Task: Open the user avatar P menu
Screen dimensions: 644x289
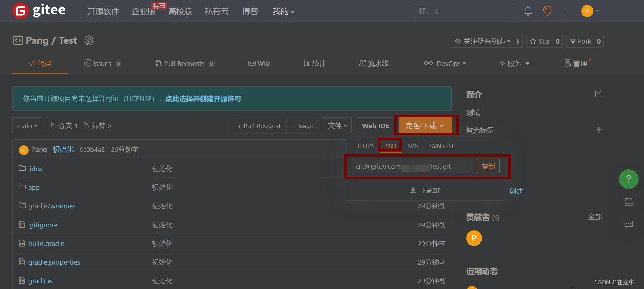Action: tap(590, 11)
